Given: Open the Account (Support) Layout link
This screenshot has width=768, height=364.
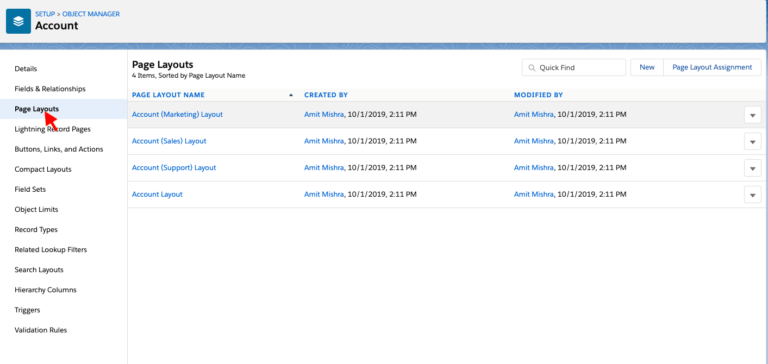Looking at the screenshot, I should click(174, 168).
